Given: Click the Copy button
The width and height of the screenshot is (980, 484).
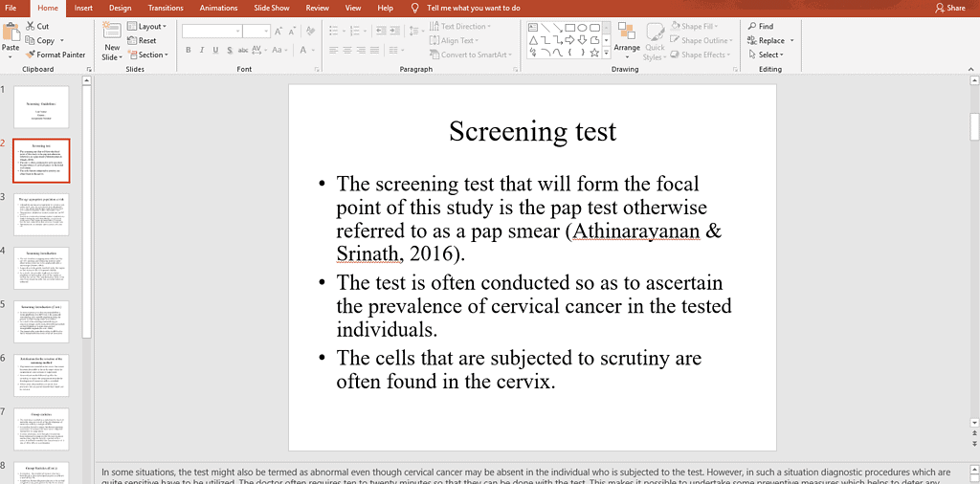Looking at the screenshot, I should 40,40.
